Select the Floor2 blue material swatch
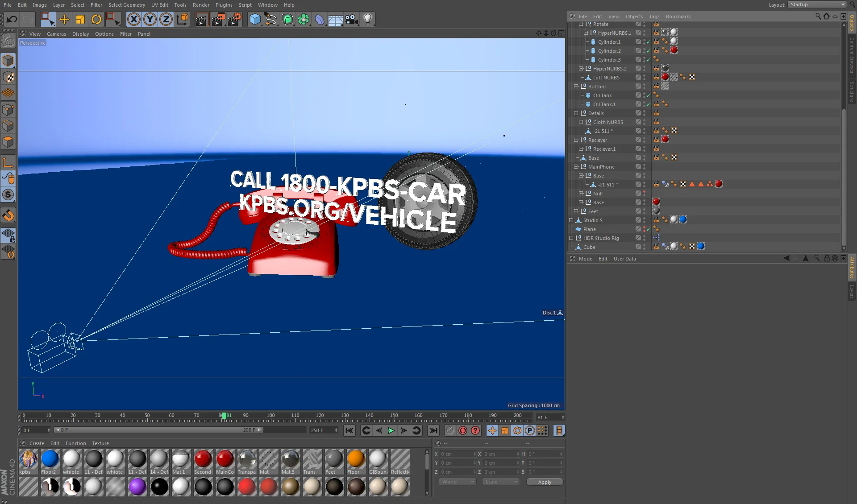The height and width of the screenshot is (504, 857). tap(50, 462)
